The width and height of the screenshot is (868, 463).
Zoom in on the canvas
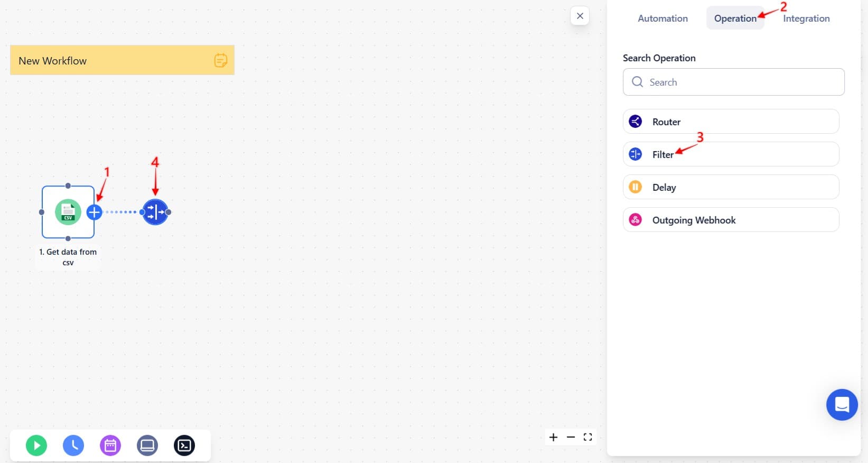coord(554,437)
